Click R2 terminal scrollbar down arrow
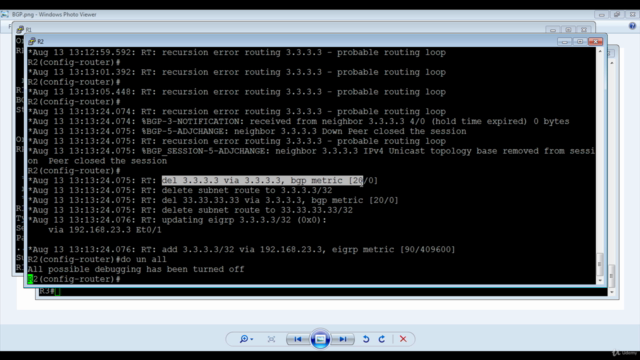 tap(600, 280)
